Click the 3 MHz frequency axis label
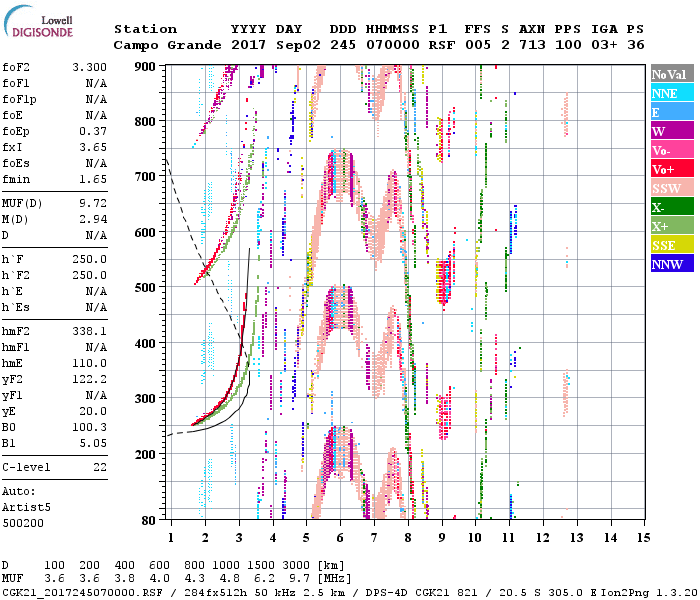 (x=239, y=538)
